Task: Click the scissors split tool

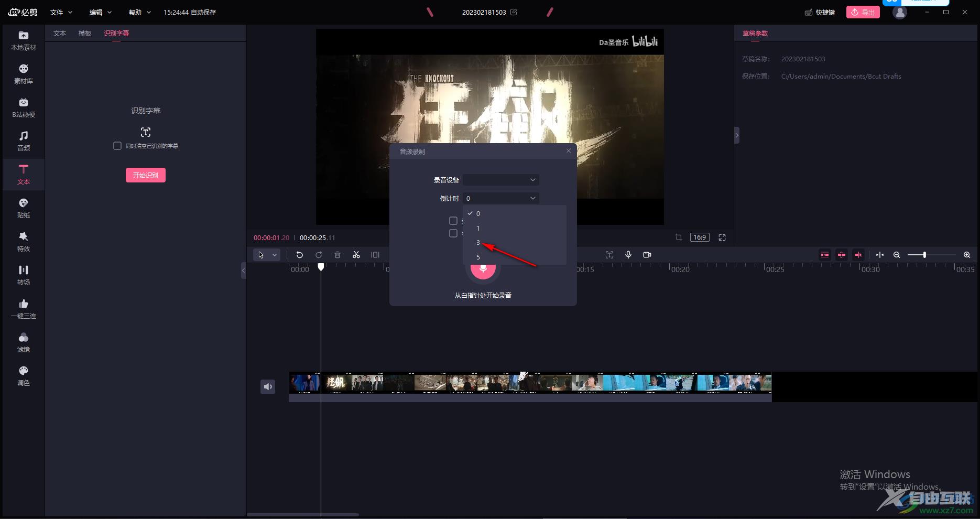Action: click(x=356, y=255)
